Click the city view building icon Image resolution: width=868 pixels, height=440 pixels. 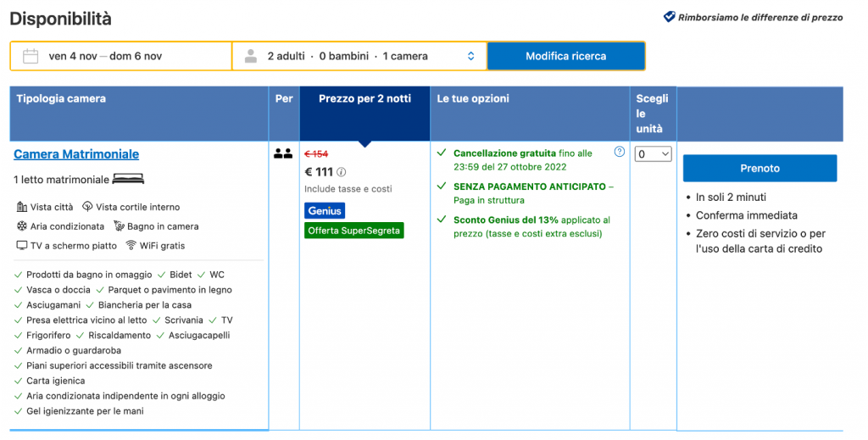pos(22,207)
